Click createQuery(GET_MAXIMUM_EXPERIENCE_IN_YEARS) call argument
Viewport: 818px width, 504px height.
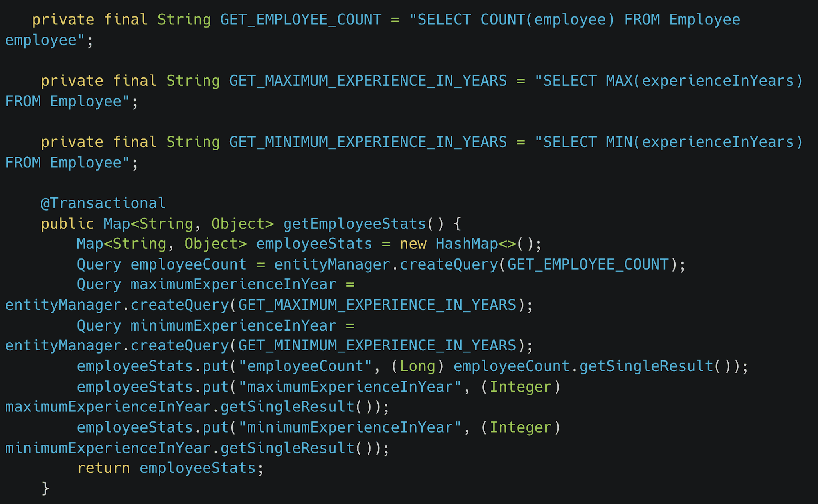pos(377,305)
